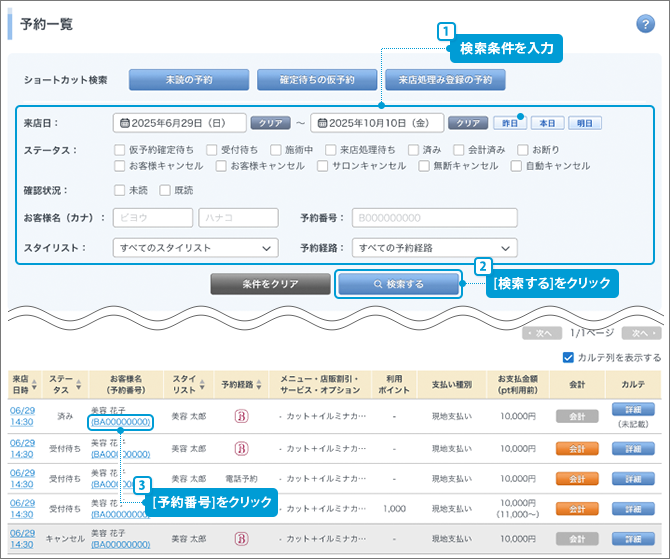670x559 pixels.
Task: Select the 未読の予約 shortcut search
Action: point(187,80)
